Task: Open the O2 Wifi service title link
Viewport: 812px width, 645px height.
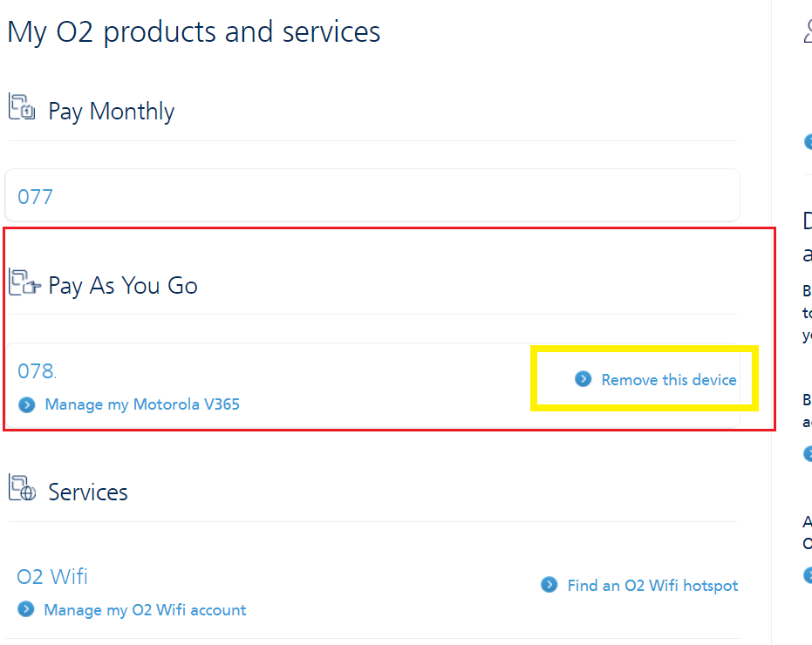Action: pos(52,577)
